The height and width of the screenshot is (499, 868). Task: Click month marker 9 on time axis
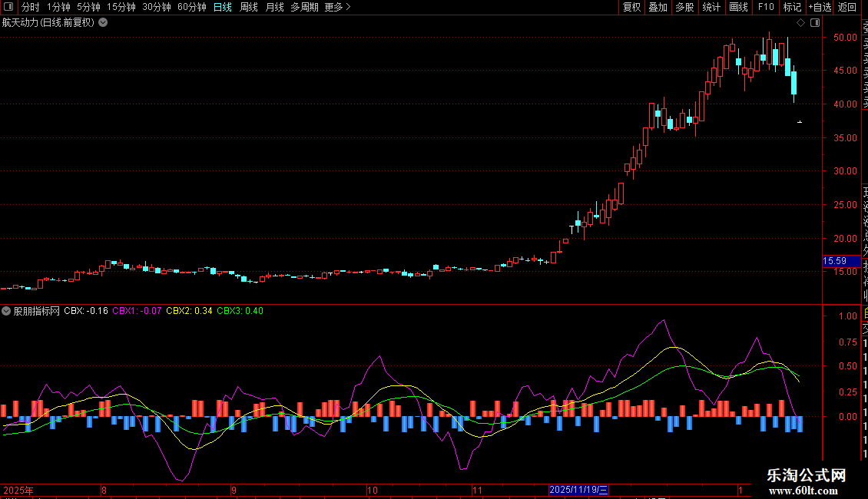coord(234,490)
